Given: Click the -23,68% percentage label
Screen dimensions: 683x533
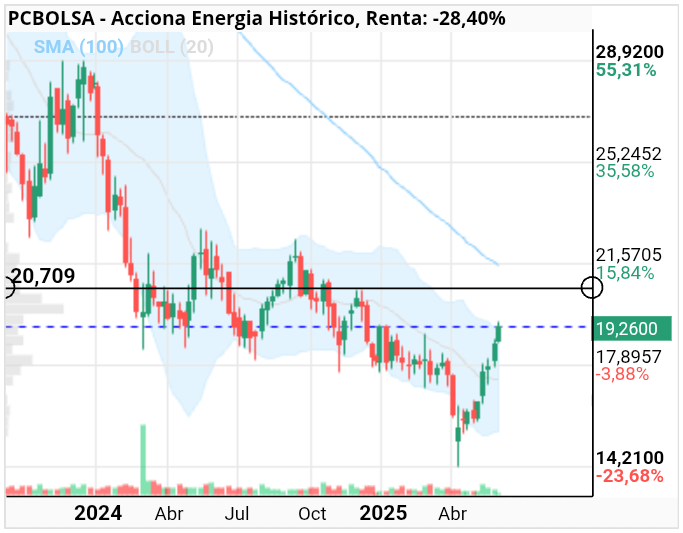Looking at the screenshot, I should click(x=629, y=476).
